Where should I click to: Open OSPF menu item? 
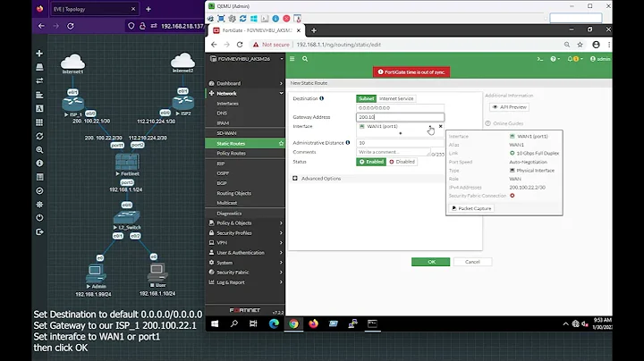[223, 173]
